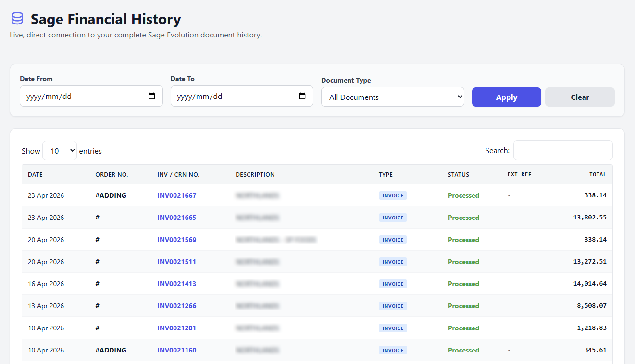Sort by INV / CRN NO. header

click(x=178, y=175)
